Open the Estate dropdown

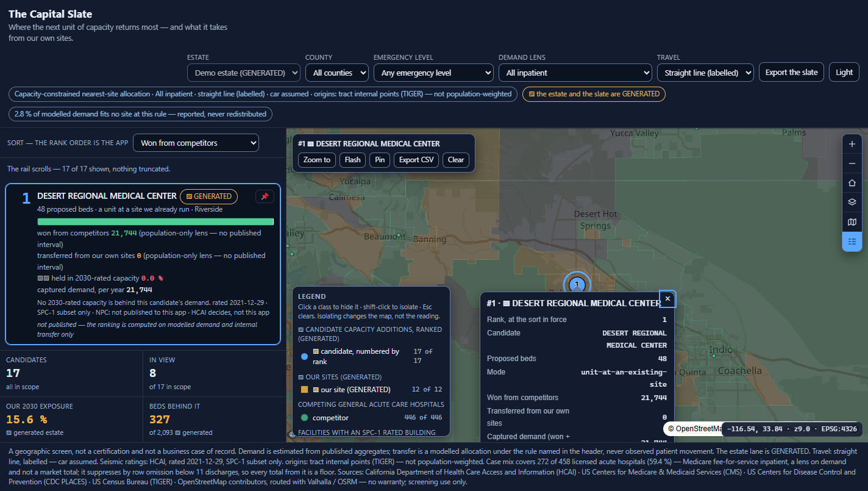tap(244, 73)
